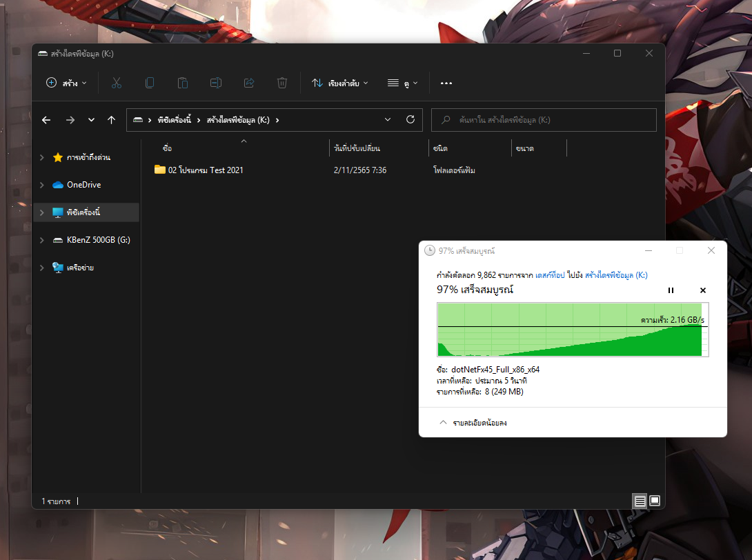Click the folder icon of 02 โปรแกรม Test 2021
752x560 pixels.
click(159, 170)
